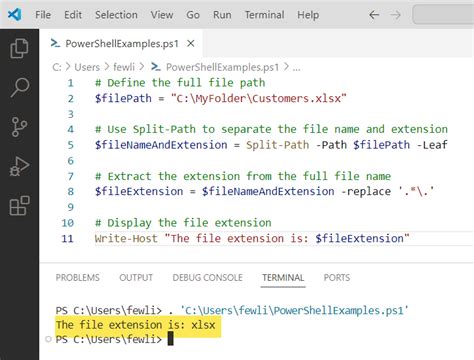The height and width of the screenshot is (360, 474).
Task: Go back using the left arrow
Action: 374,15
